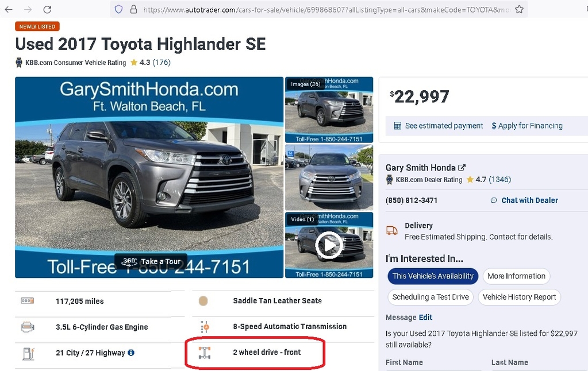The width and height of the screenshot is (588, 371).
Task: Bookmark this page with the star icon
Action: [519, 9]
